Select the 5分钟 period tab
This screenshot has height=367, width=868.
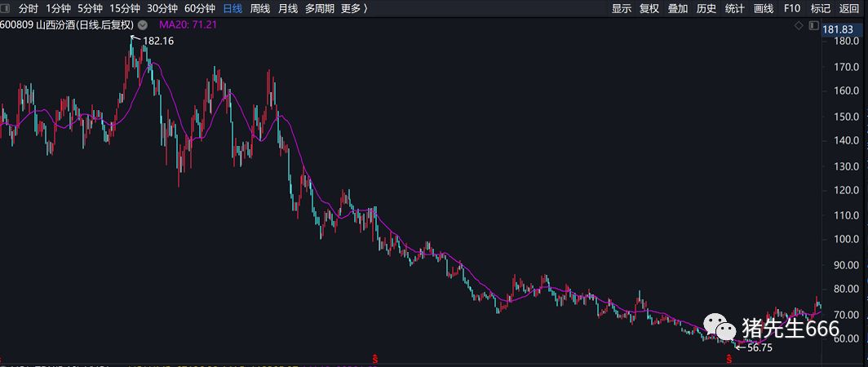click(90, 8)
